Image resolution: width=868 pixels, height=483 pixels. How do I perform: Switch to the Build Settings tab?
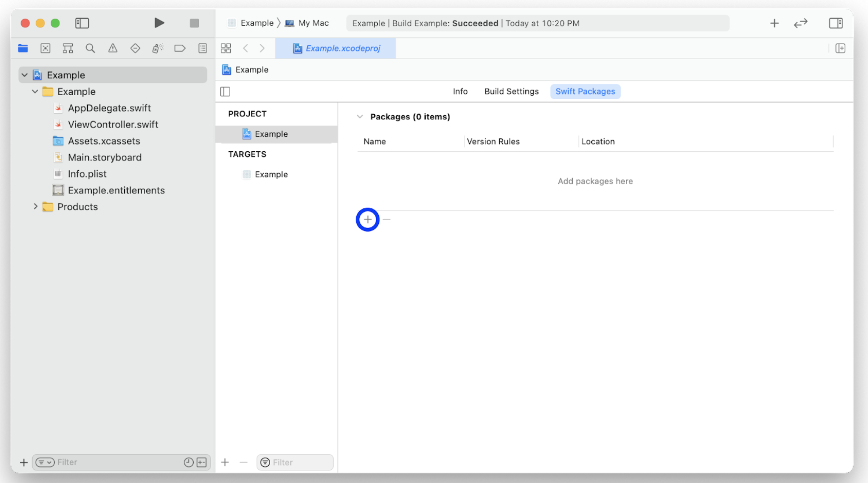coord(511,91)
